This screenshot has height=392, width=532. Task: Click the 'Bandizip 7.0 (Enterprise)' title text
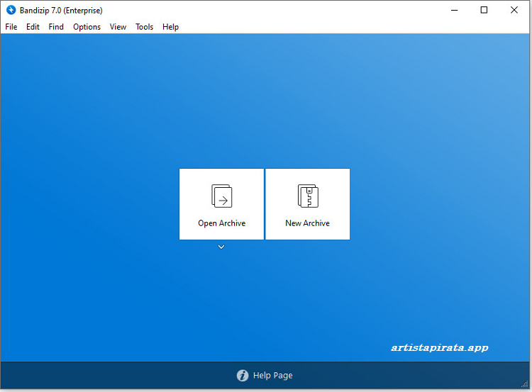pyautogui.click(x=61, y=11)
